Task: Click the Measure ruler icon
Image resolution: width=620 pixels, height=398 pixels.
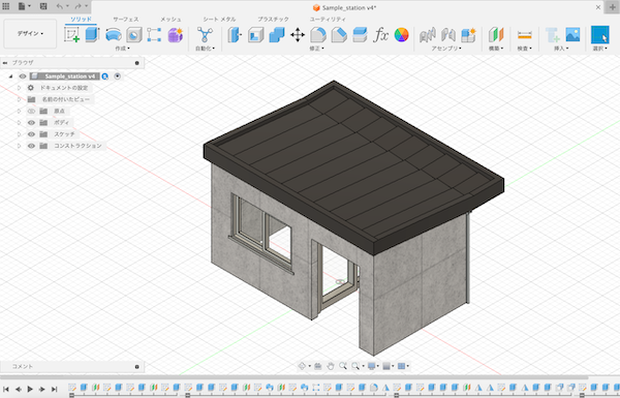Action: point(524,35)
